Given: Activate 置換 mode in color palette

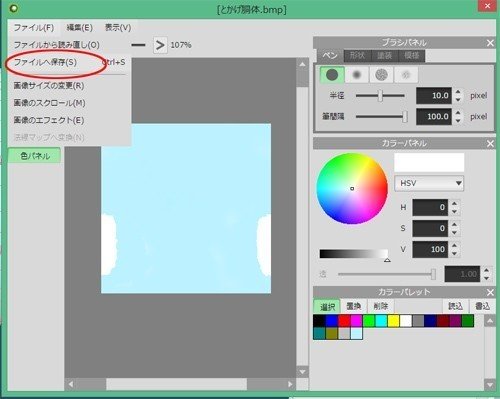Looking at the screenshot, I should (354, 306).
